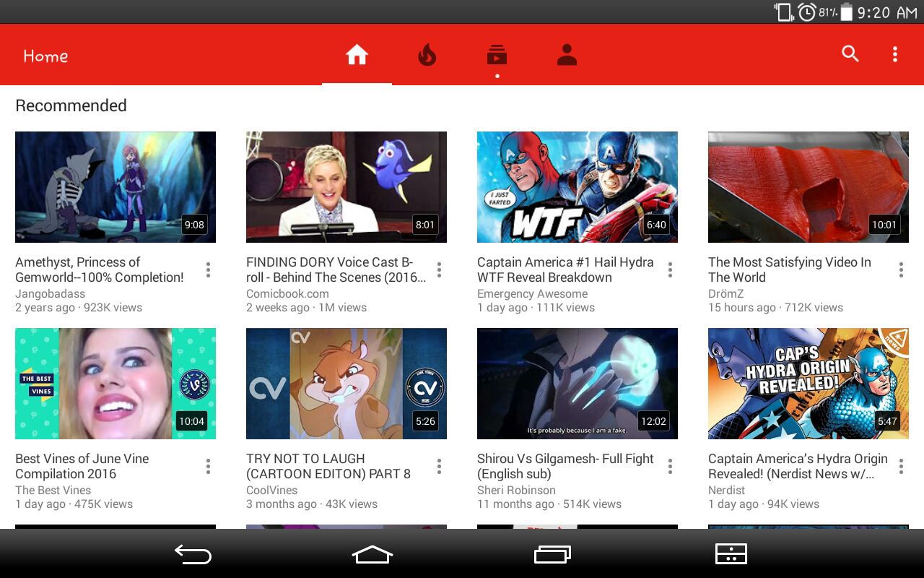Click channel name 'Nerdist'

[x=726, y=491]
